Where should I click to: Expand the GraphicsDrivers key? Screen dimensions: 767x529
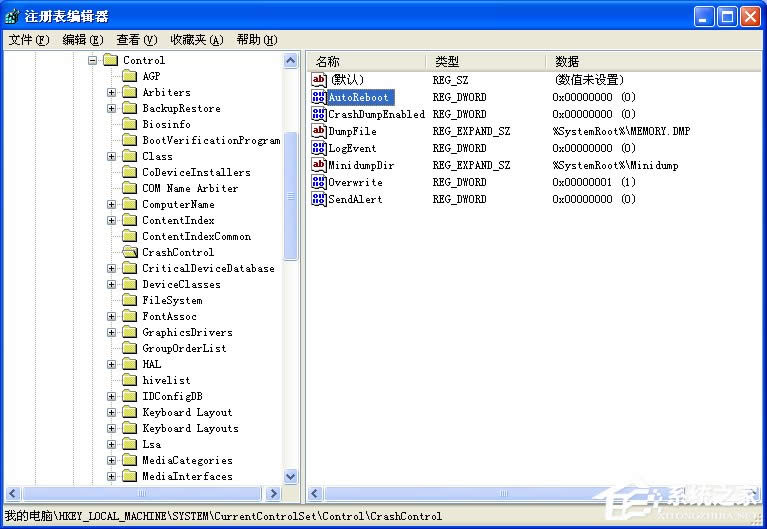(x=112, y=332)
